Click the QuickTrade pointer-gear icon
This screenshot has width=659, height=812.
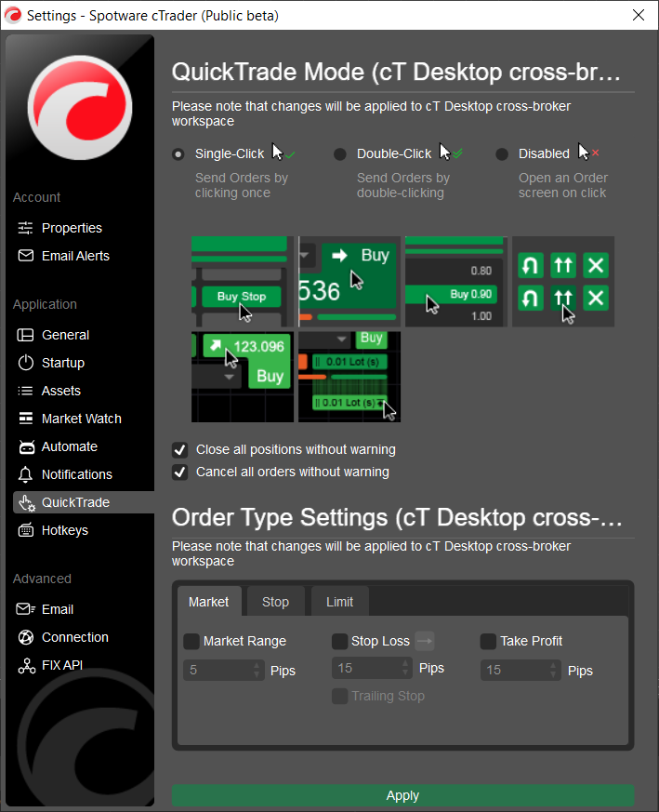(x=27, y=503)
